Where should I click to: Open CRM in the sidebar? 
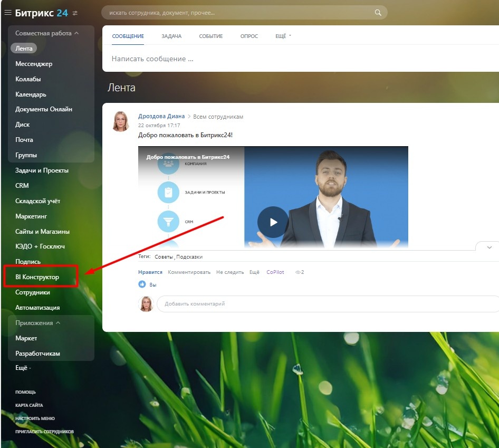[22, 185]
